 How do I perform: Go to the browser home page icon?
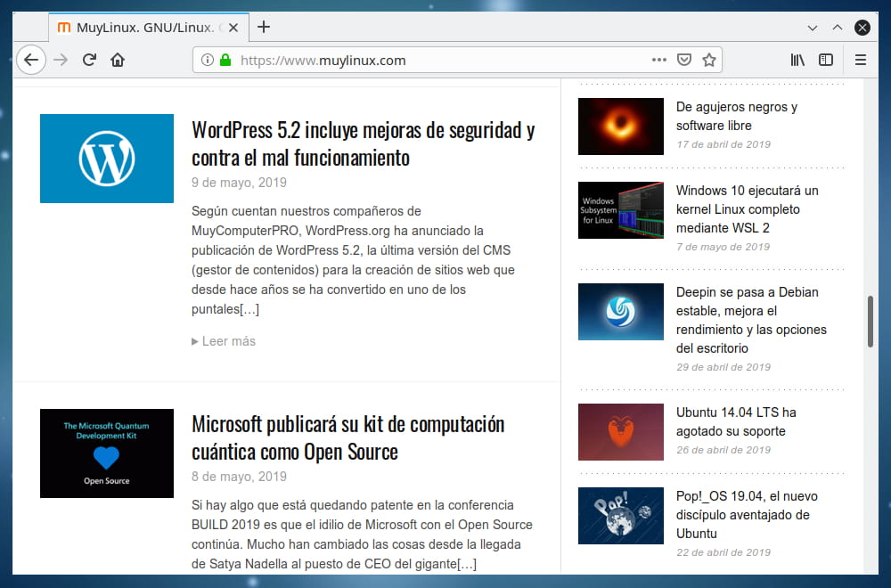[117, 60]
